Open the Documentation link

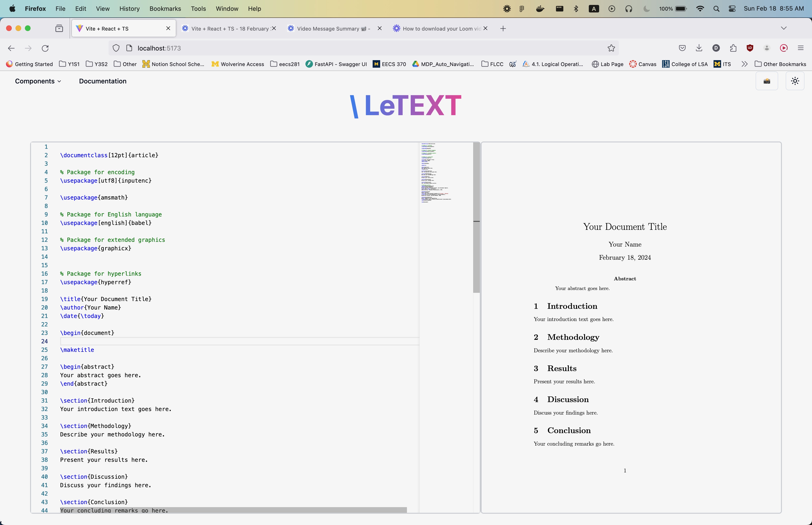[103, 81]
